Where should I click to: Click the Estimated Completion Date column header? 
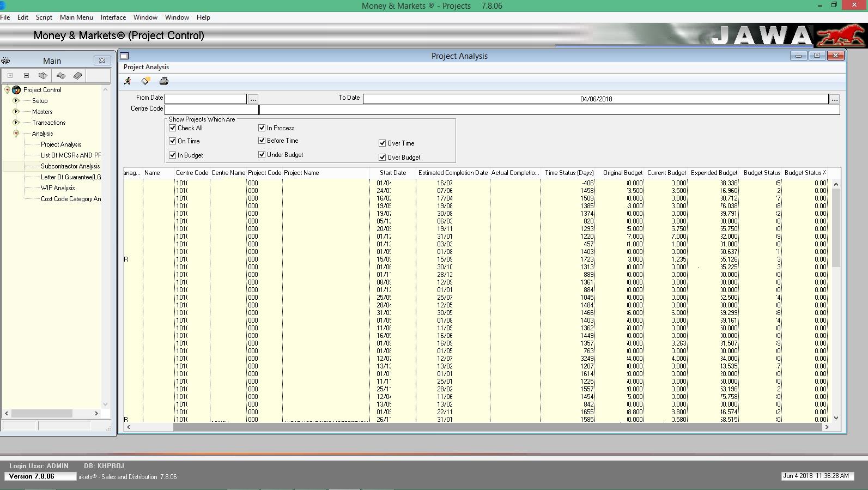coord(453,173)
